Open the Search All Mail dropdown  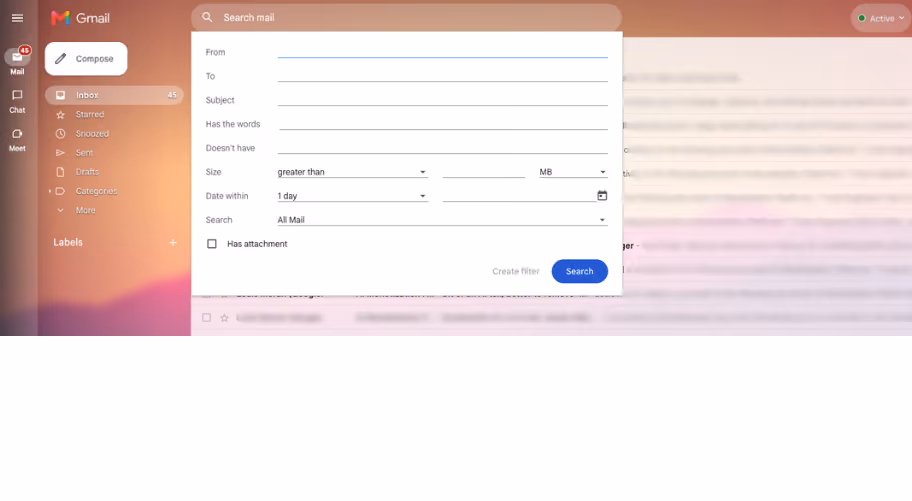[443, 220]
